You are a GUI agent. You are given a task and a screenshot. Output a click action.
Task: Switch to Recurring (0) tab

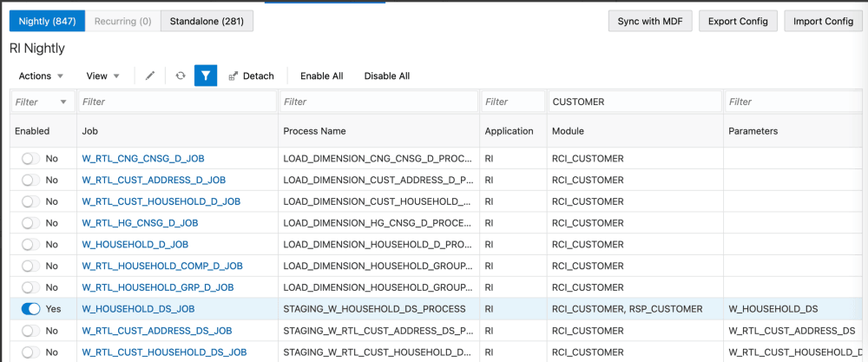(x=123, y=22)
